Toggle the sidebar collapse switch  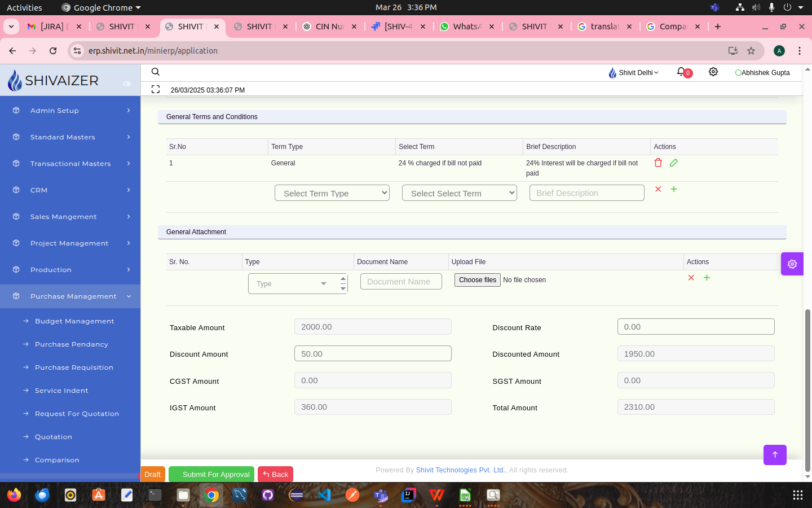click(127, 84)
